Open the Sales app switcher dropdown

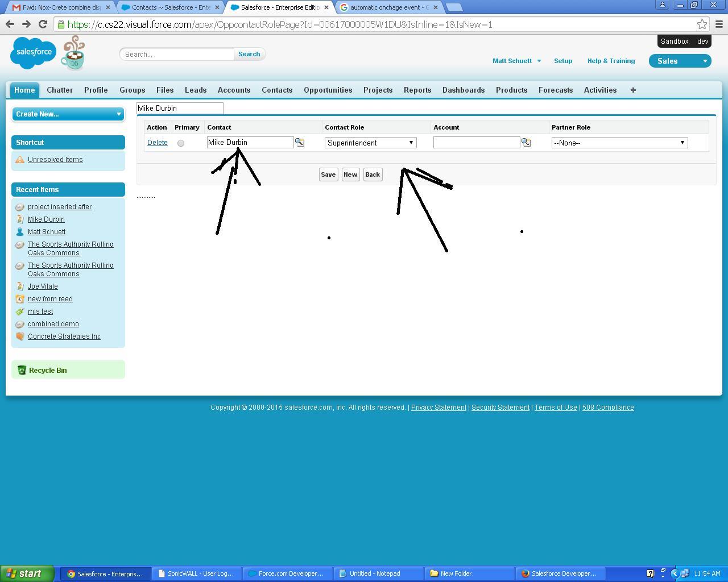pos(680,61)
